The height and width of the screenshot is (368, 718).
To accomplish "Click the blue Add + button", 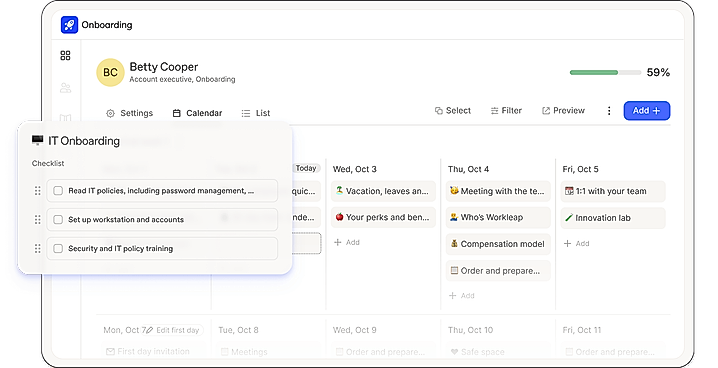I will [x=647, y=111].
